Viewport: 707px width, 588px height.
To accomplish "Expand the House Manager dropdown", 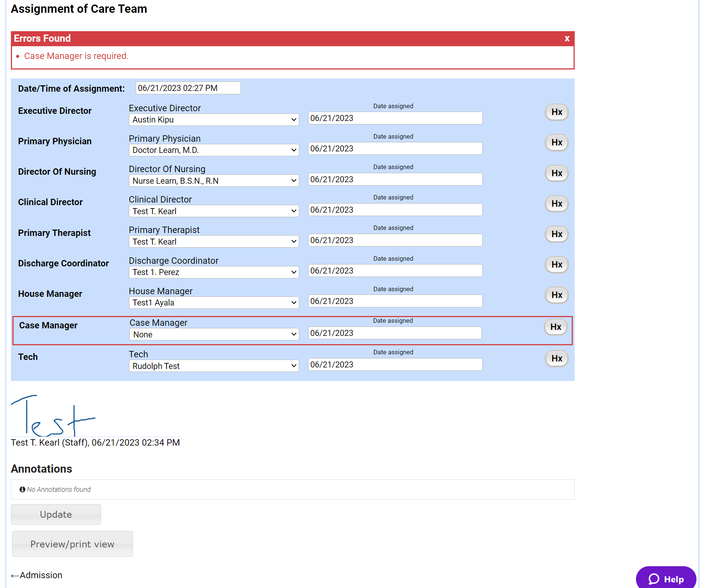I will (214, 302).
